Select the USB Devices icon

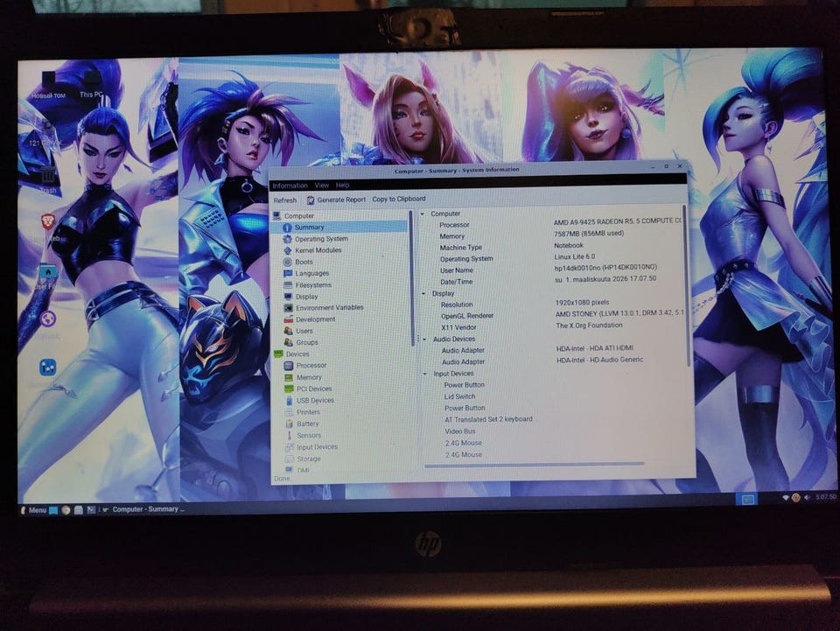[x=289, y=401]
